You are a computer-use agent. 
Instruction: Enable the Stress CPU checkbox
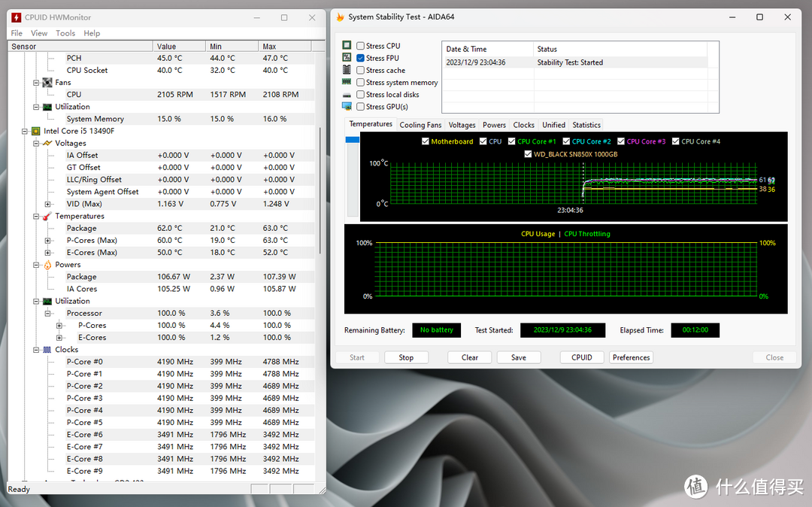[360, 46]
